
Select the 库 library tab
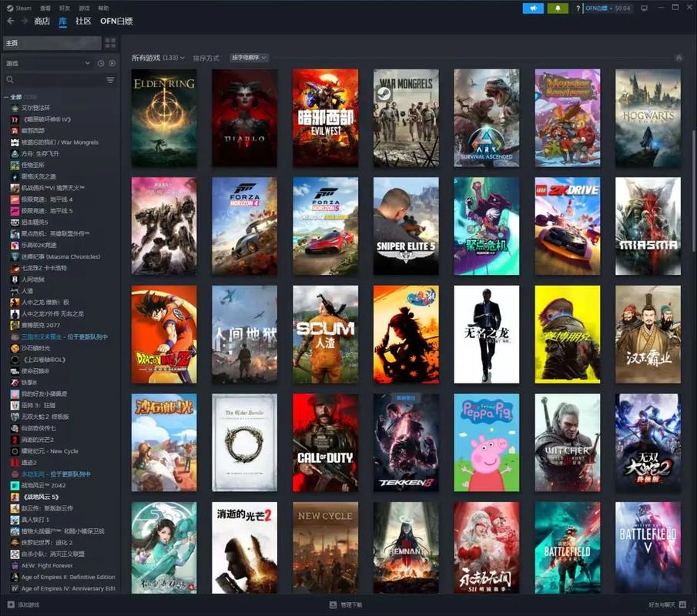click(x=62, y=21)
